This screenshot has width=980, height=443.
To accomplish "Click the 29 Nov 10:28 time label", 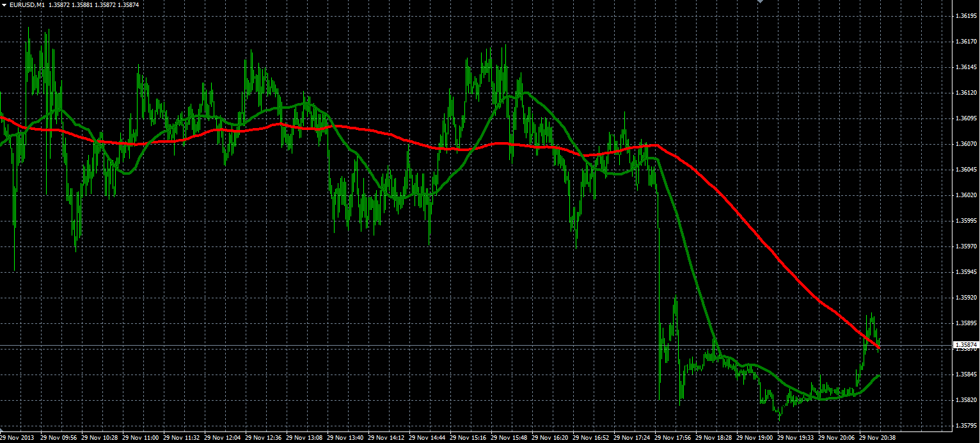I will [x=100, y=438].
